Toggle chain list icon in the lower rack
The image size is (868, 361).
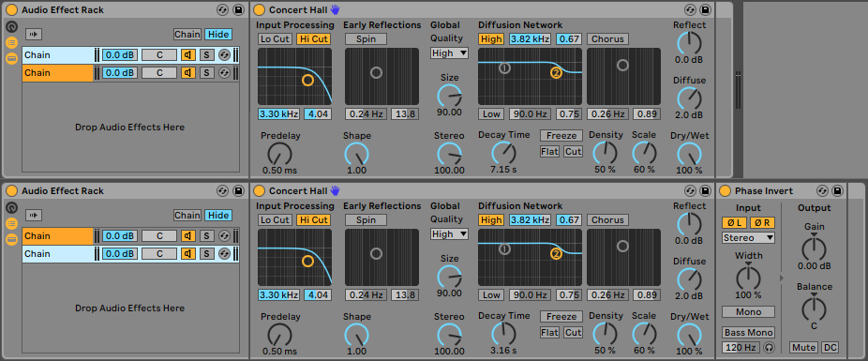(11, 224)
